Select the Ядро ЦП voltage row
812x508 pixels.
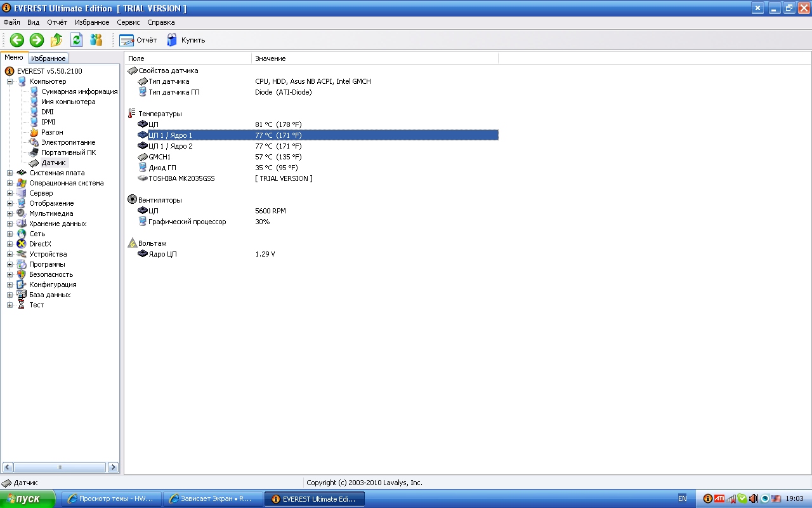pos(317,254)
